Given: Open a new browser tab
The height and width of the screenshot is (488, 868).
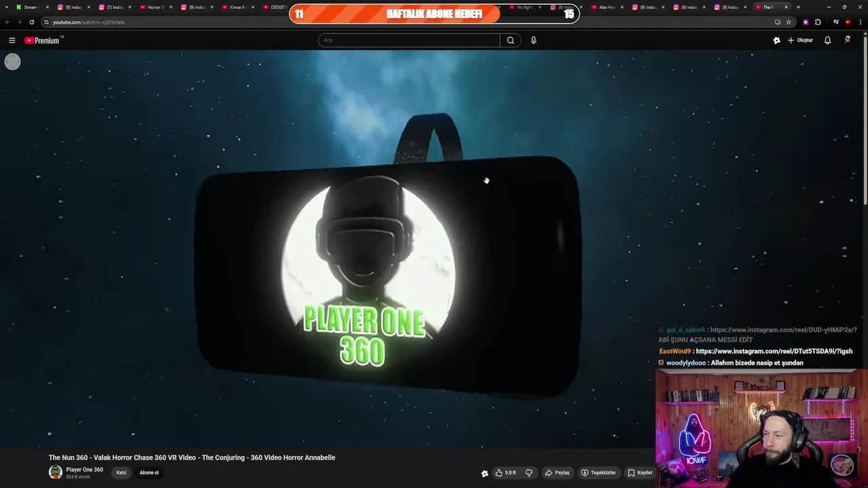Looking at the screenshot, I should pos(798,7).
